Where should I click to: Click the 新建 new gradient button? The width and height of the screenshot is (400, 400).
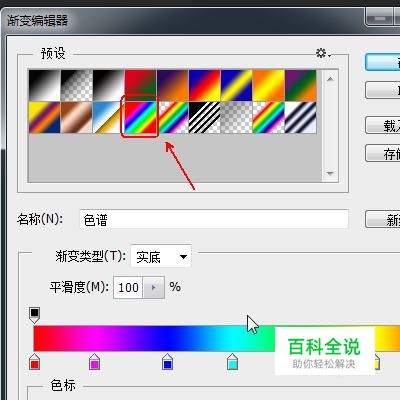click(x=383, y=219)
